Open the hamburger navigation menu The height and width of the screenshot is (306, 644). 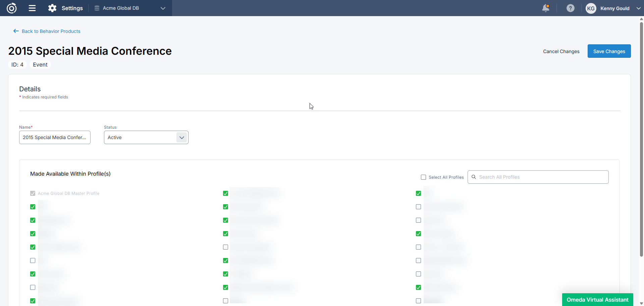32,8
